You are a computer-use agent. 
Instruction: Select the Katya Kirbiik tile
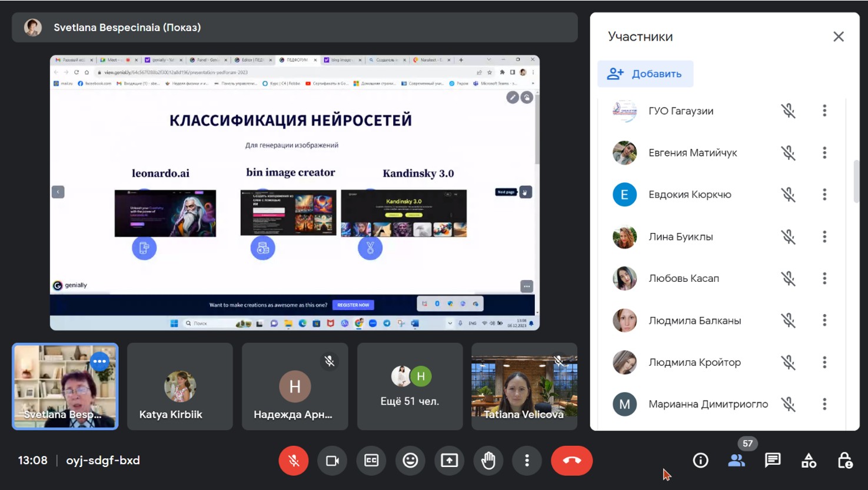click(x=180, y=386)
